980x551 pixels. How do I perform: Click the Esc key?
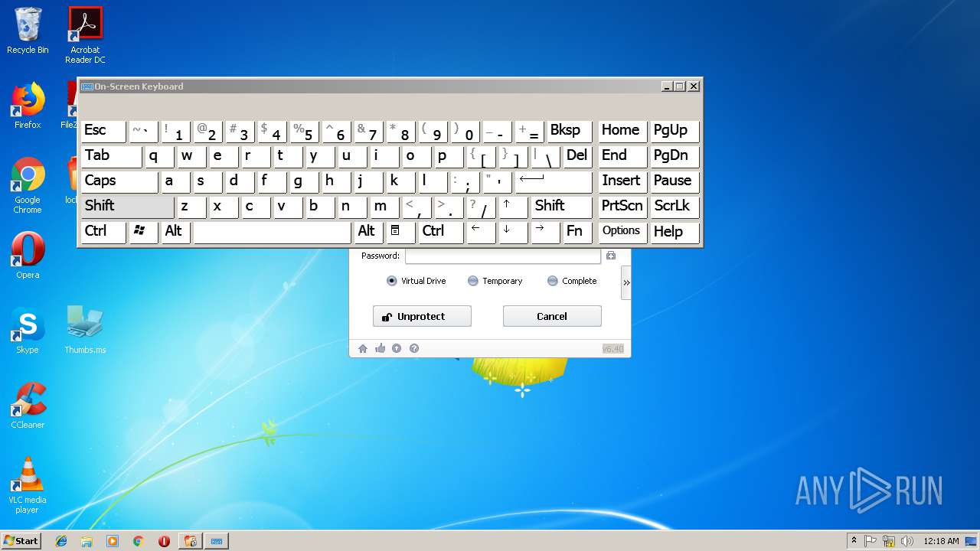[103, 131]
